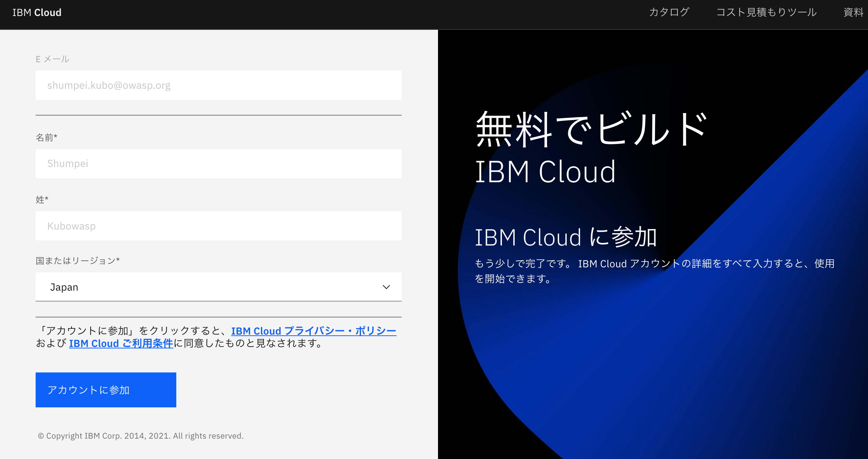Click the IBM Cloud logo
The image size is (868, 459).
(x=36, y=12)
